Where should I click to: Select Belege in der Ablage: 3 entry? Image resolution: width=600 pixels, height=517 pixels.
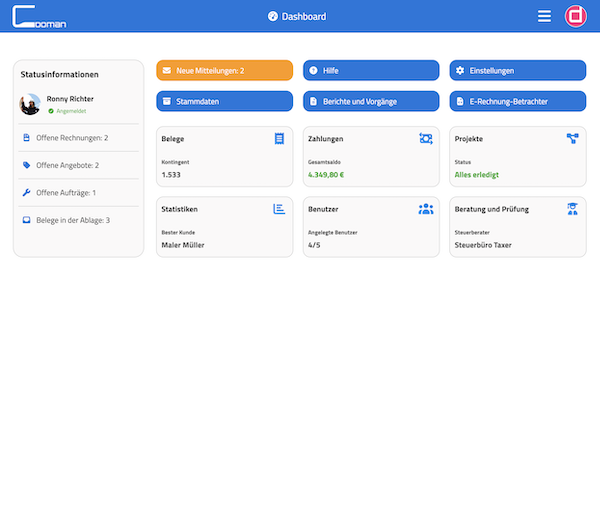coord(78,220)
